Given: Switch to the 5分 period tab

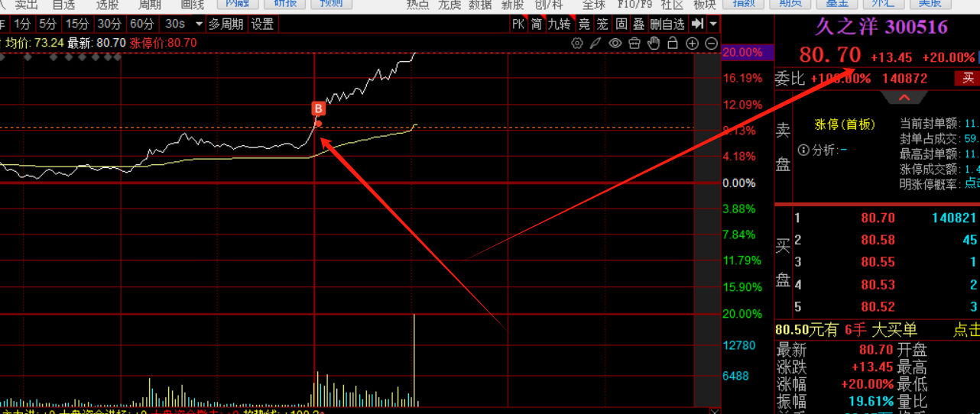Looking at the screenshot, I should 48,24.
